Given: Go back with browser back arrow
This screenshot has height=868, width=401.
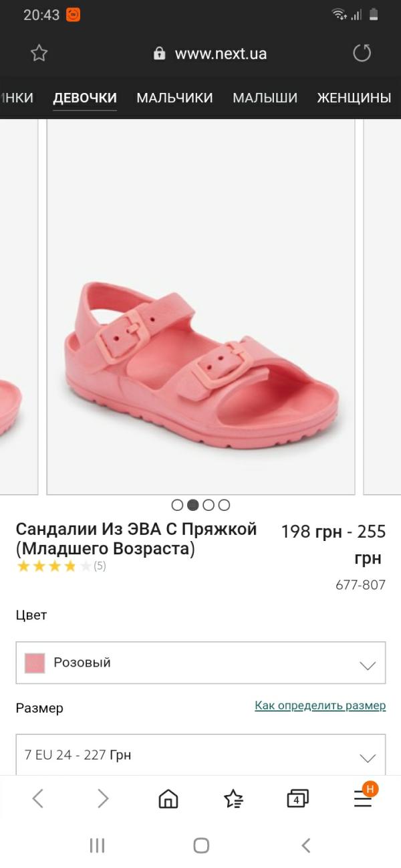Looking at the screenshot, I should 38,798.
